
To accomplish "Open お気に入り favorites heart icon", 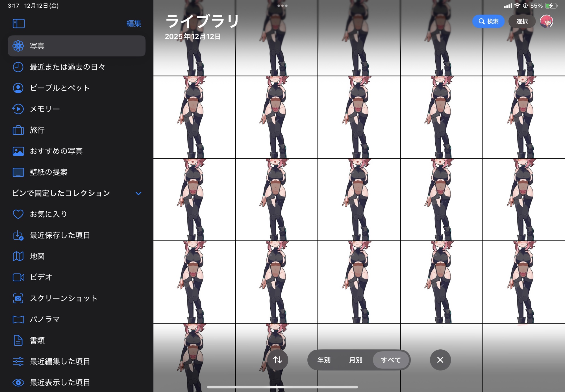I will 18,214.
